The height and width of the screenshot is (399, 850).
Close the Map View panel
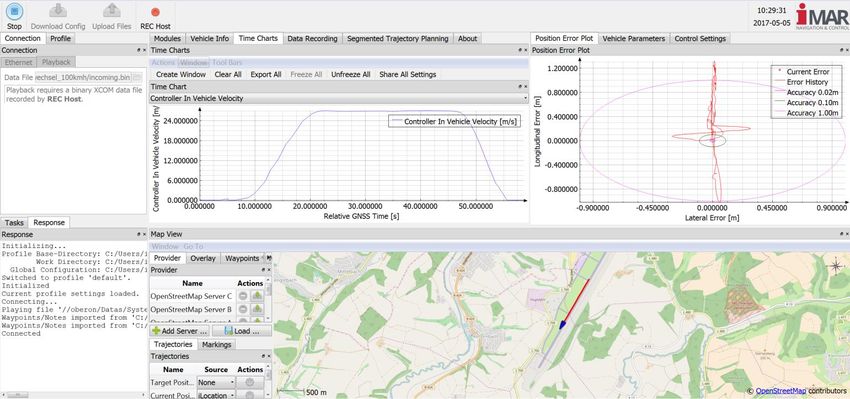pyautogui.click(x=847, y=234)
